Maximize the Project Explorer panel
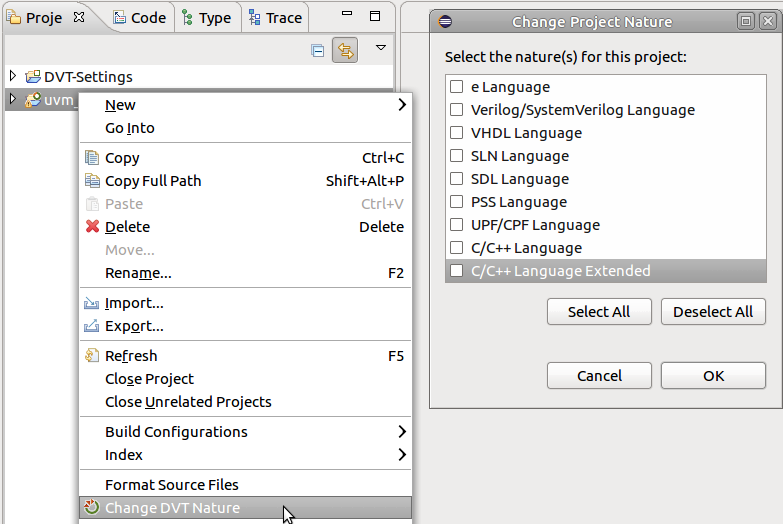Screen dimensions: 783x524 [375, 17]
